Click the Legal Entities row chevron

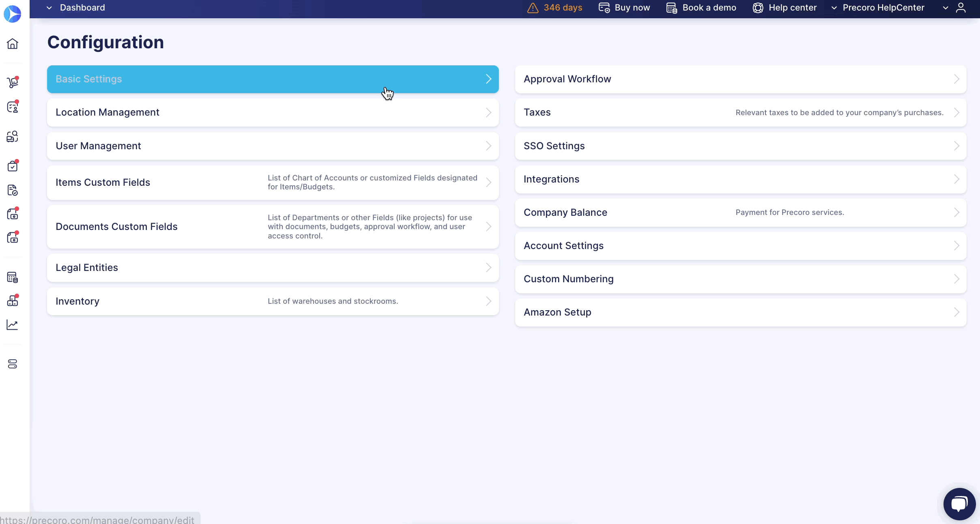point(488,268)
